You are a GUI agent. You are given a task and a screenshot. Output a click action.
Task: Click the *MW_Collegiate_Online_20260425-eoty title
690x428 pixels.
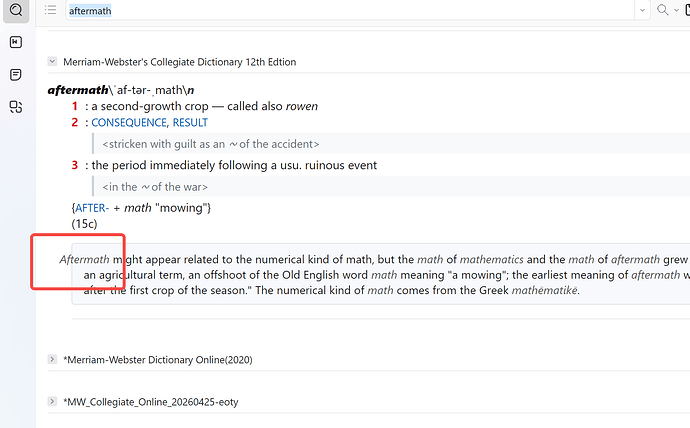[151, 402]
